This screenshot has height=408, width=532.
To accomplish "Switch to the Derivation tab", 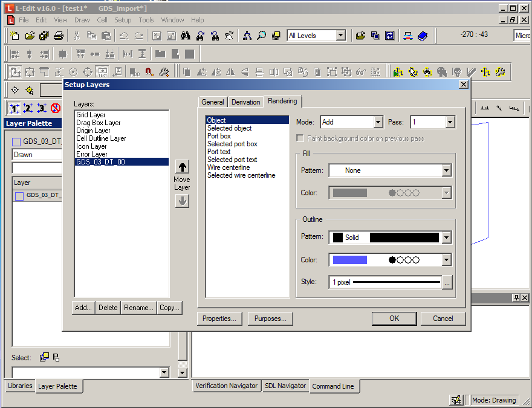I will [245, 102].
